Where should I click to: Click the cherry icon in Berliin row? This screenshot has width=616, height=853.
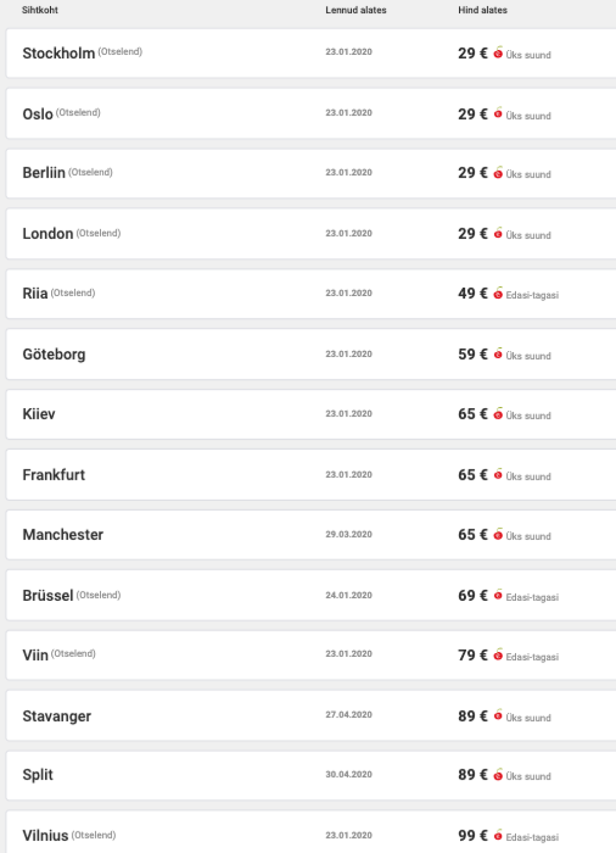click(x=498, y=173)
